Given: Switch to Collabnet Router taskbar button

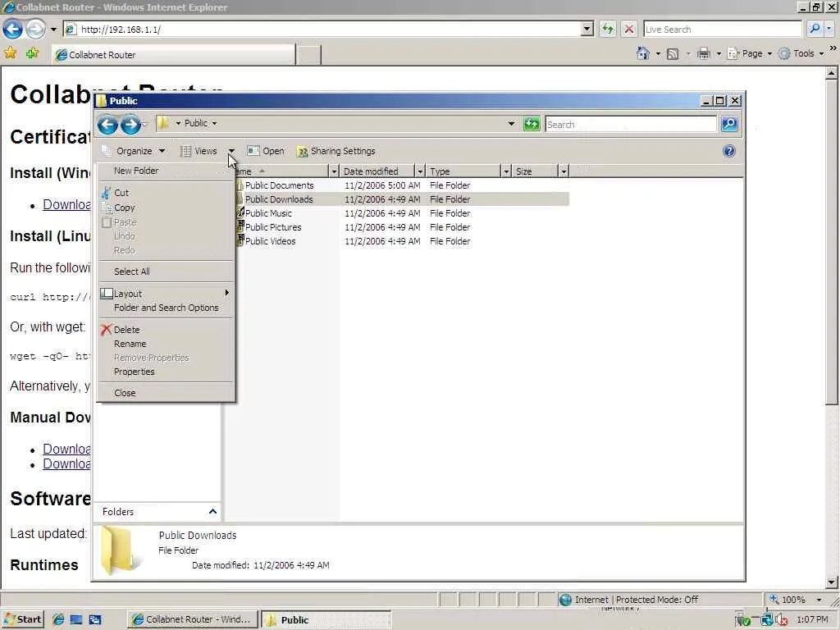Looking at the screenshot, I should [192, 620].
